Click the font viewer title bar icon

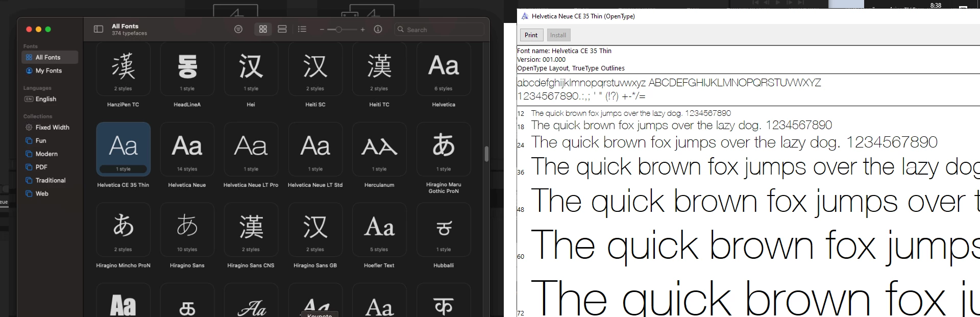click(524, 16)
